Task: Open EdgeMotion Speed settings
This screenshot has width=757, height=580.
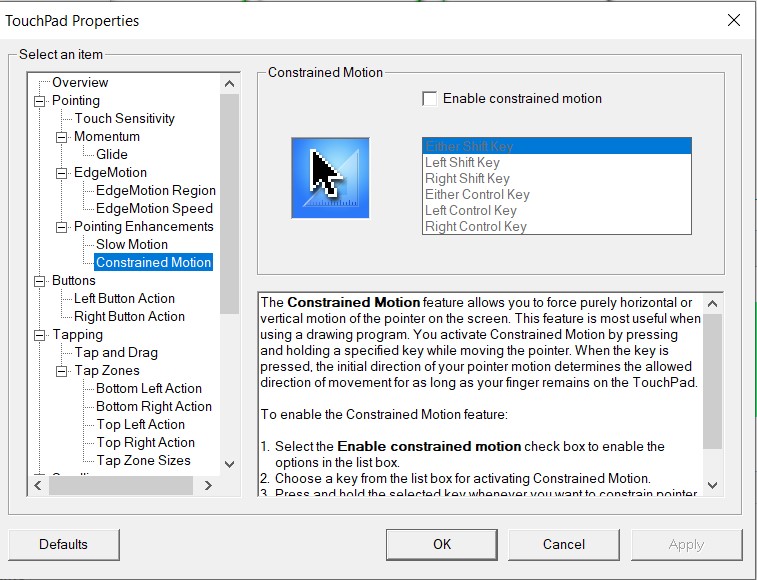Action: [x=154, y=208]
